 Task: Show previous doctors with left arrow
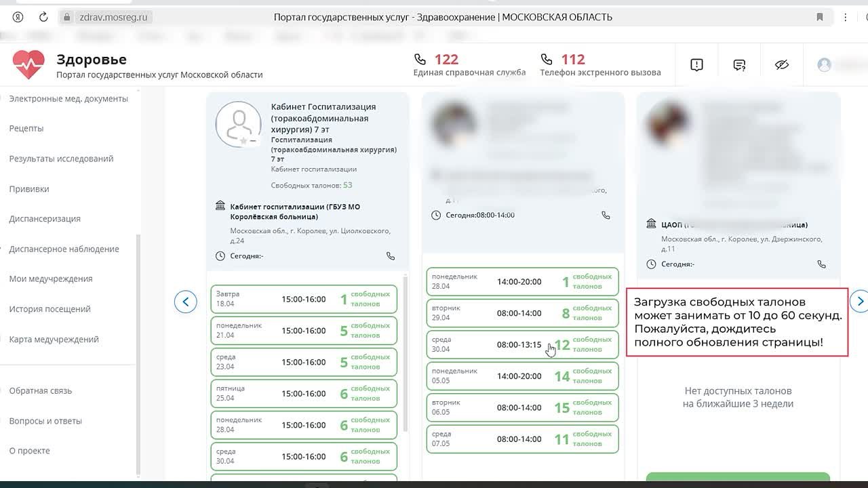[x=186, y=302]
